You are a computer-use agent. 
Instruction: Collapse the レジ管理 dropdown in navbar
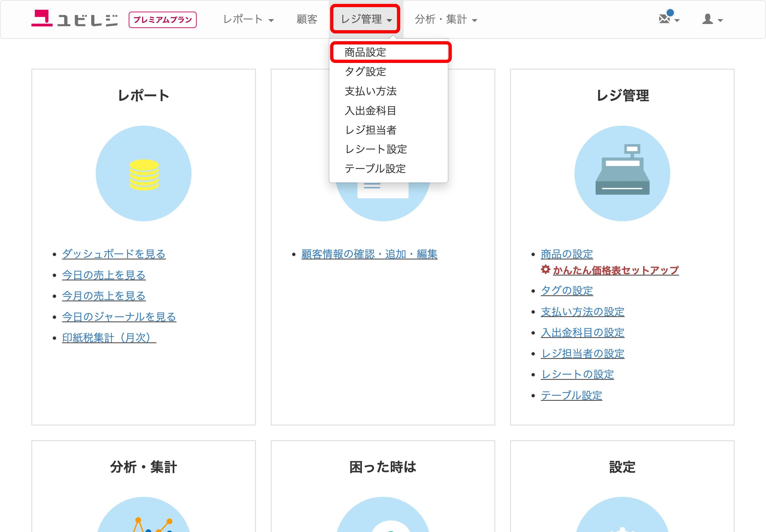(366, 19)
